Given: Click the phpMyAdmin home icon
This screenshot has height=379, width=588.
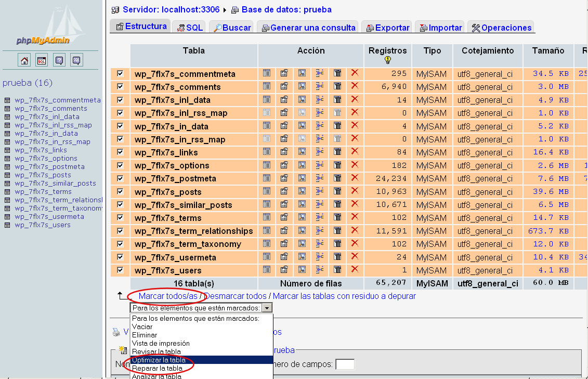Looking at the screenshot, I should tap(24, 61).
